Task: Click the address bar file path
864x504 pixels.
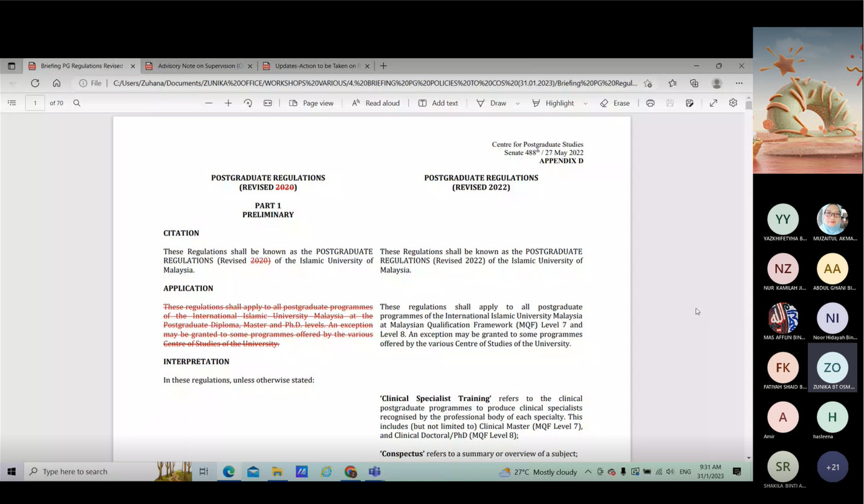Action: 375,83
